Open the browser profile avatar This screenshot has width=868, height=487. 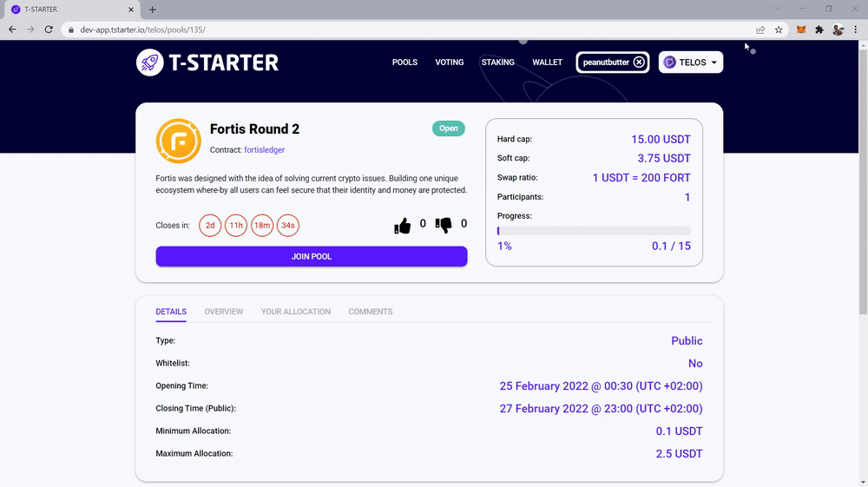coord(838,30)
